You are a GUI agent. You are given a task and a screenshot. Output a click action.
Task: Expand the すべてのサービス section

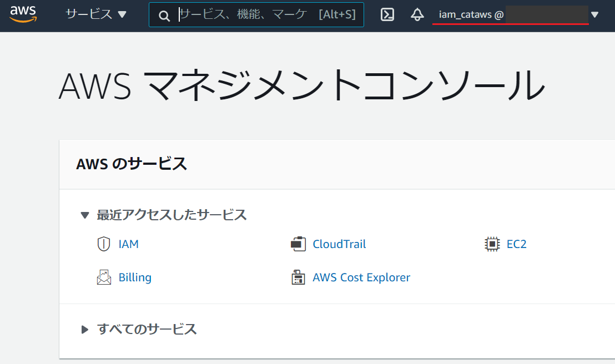point(84,330)
